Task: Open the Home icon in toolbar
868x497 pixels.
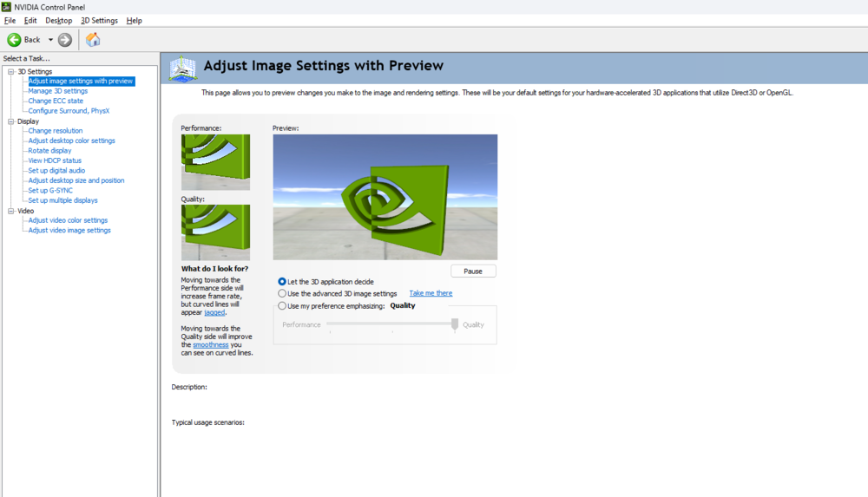Action: tap(93, 39)
